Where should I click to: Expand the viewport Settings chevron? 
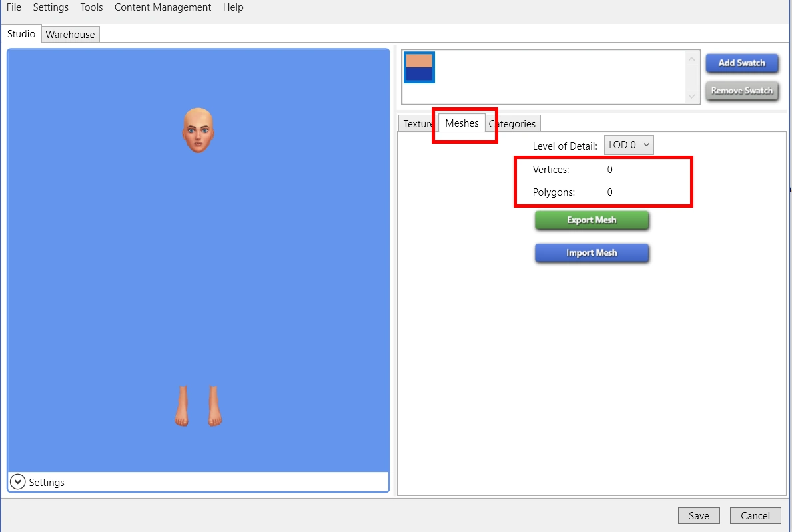[18, 483]
